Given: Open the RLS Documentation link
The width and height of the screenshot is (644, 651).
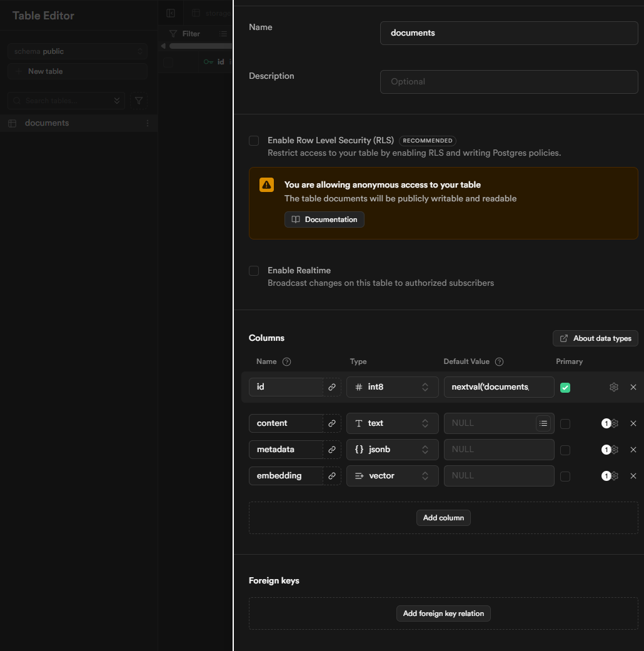Looking at the screenshot, I should point(325,220).
